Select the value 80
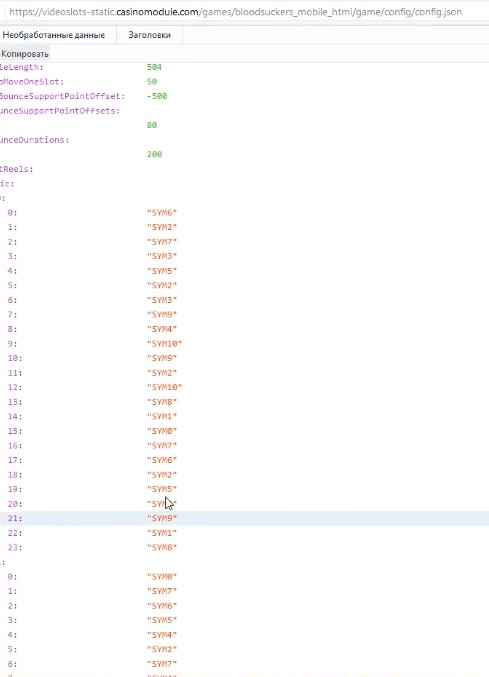The width and height of the screenshot is (489, 677). tap(152, 125)
